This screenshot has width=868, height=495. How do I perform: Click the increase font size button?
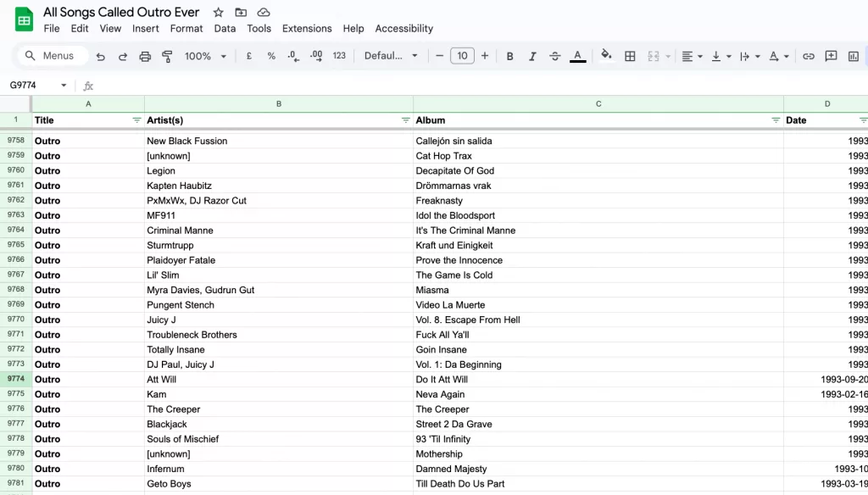485,56
